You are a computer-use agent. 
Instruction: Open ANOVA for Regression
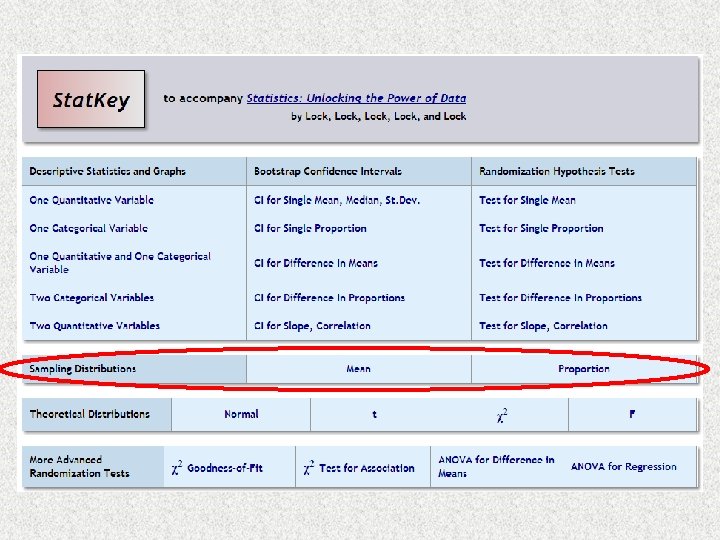point(624,467)
